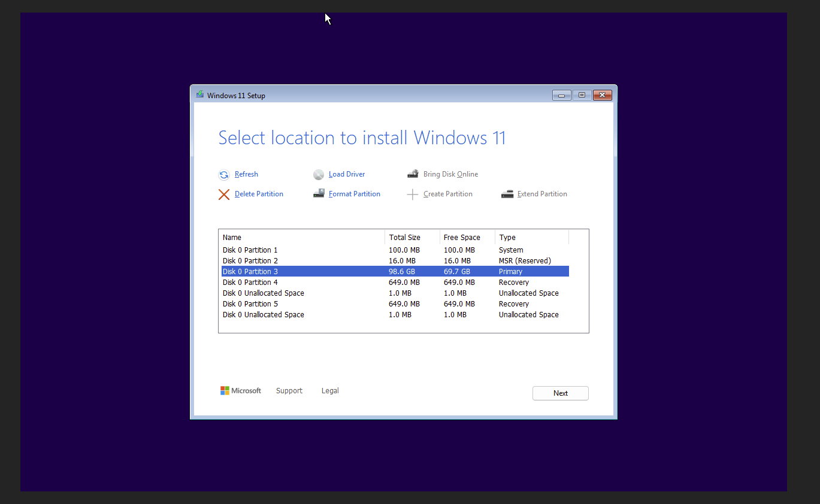Click the red Delete Partition X icon
The width and height of the screenshot is (820, 504).
[224, 194]
